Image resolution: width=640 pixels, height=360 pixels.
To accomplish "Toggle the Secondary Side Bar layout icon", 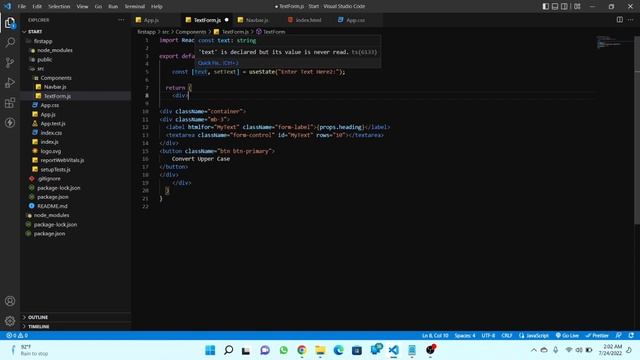I will 564,7.
